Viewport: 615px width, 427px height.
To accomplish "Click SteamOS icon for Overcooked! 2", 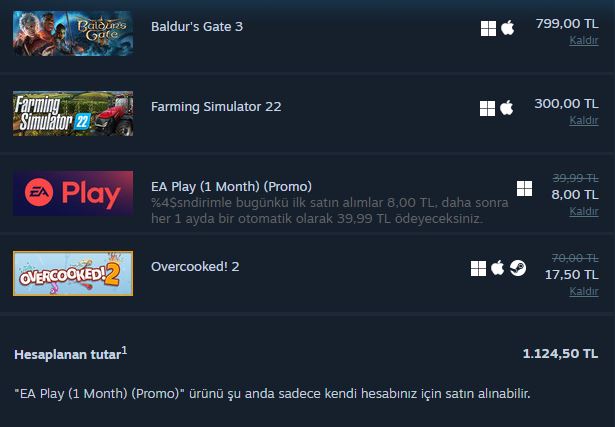I will coord(518,269).
